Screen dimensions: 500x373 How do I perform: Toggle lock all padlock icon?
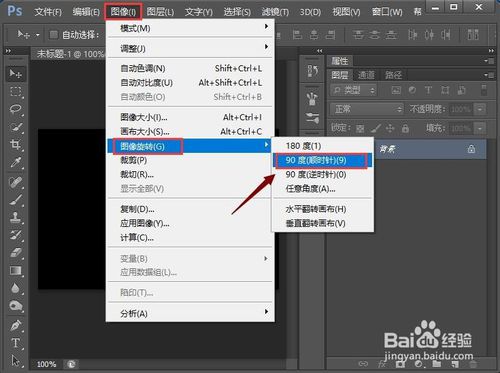coord(405,128)
